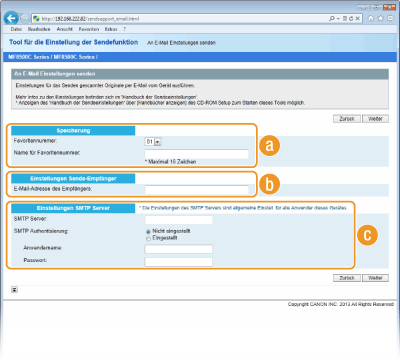Click the URL address field
This screenshot has height=360, width=400.
click(x=180, y=19)
